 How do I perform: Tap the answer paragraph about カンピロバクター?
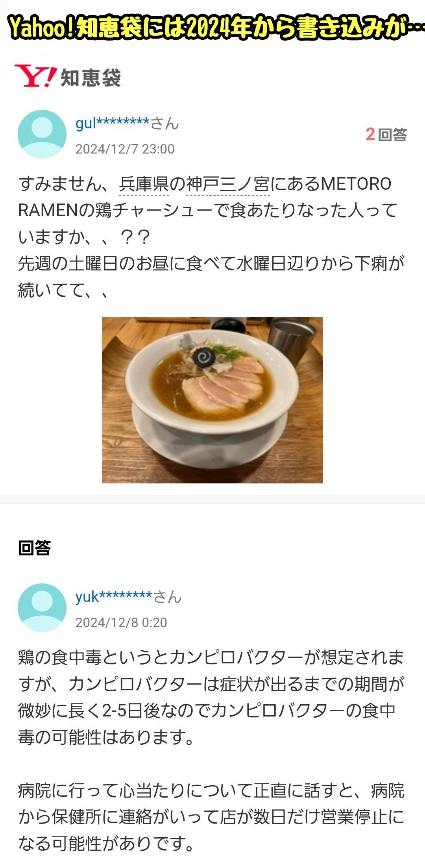pyautogui.click(x=211, y=697)
